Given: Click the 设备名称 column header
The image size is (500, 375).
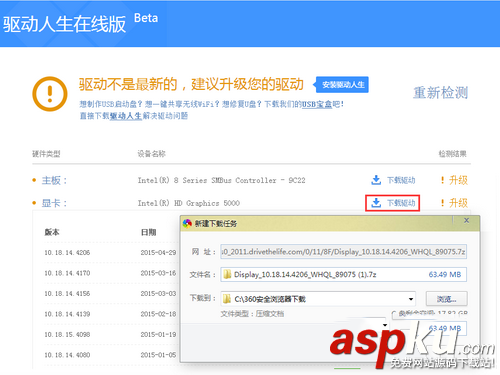Looking at the screenshot, I should pos(152,154).
